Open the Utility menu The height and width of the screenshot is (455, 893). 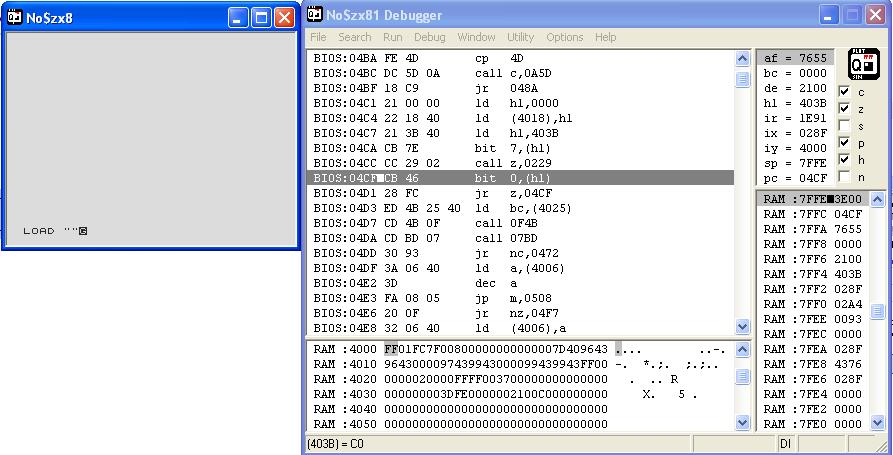[520, 37]
